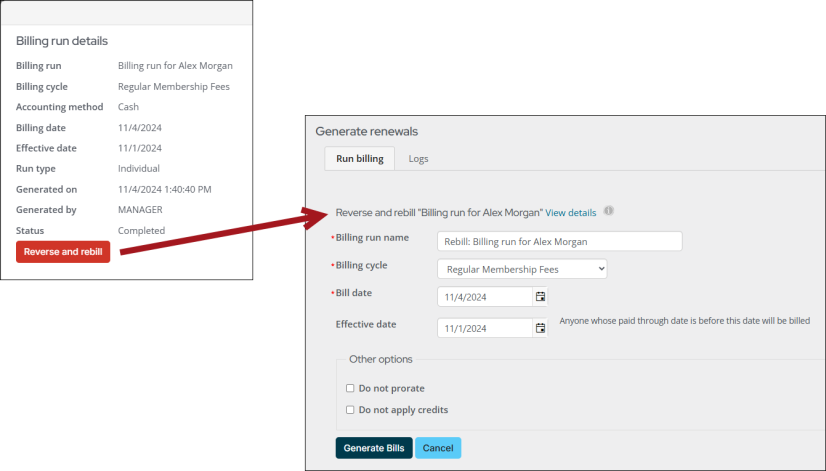The height and width of the screenshot is (471, 826).
Task: Switch to the Logs tab
Action: (x=418, y=159)
